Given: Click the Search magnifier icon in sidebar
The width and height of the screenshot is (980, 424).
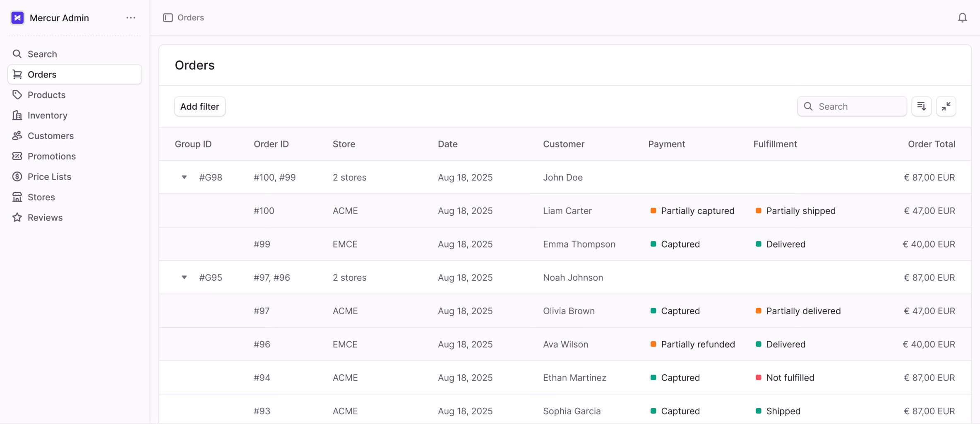Looking at the screenshot, I should [17, 54].
